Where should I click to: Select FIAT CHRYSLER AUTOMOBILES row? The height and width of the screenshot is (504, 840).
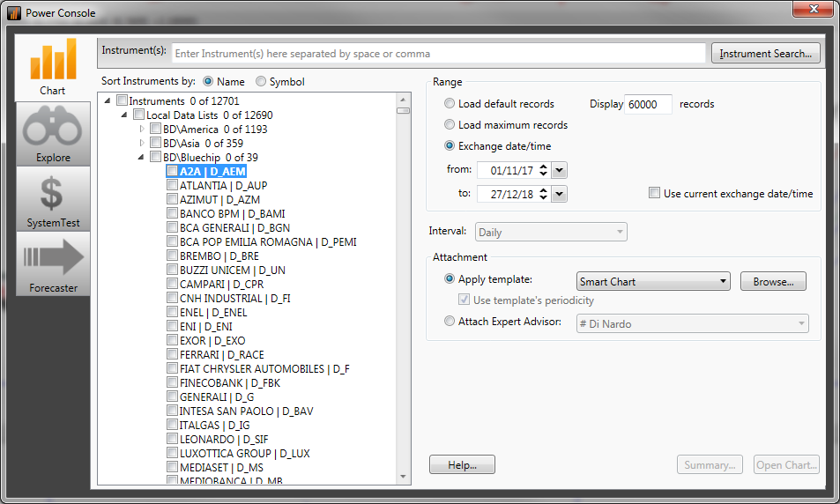click(x=264, y=368)
